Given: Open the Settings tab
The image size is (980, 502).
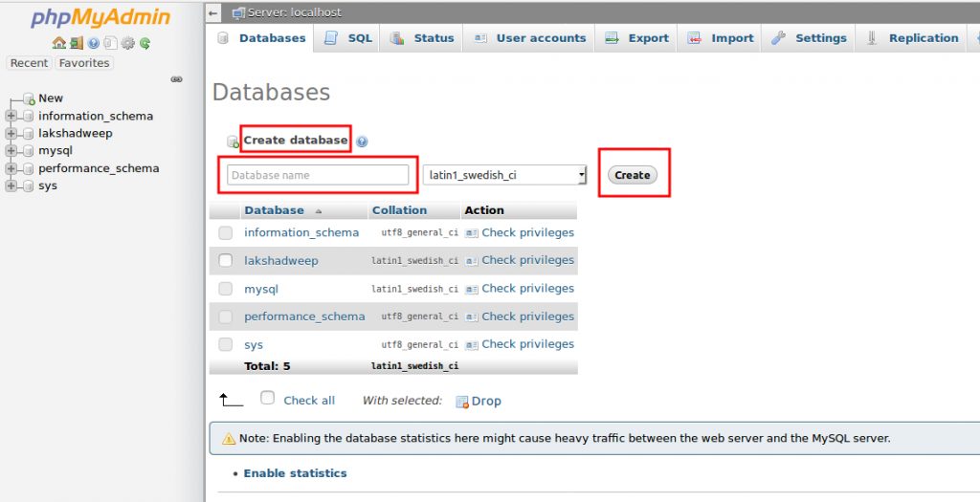Looking at the screenshot, I should 808,38.
